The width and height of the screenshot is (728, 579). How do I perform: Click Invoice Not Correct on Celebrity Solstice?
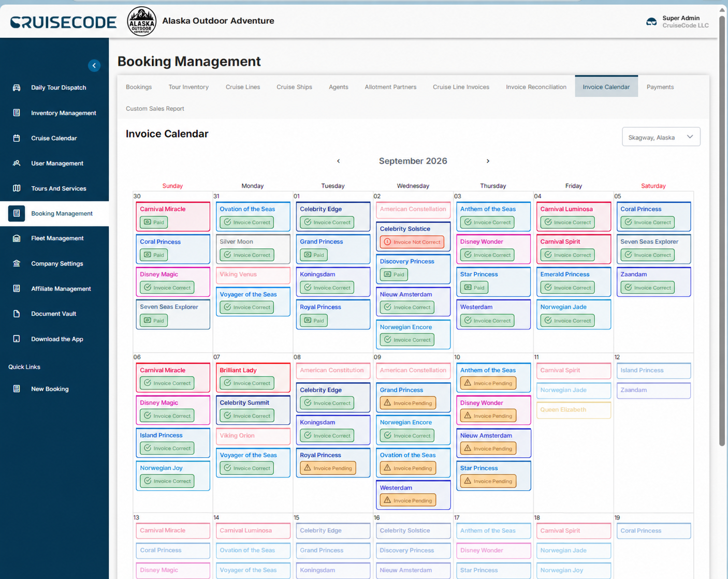[x=412, y=242]
